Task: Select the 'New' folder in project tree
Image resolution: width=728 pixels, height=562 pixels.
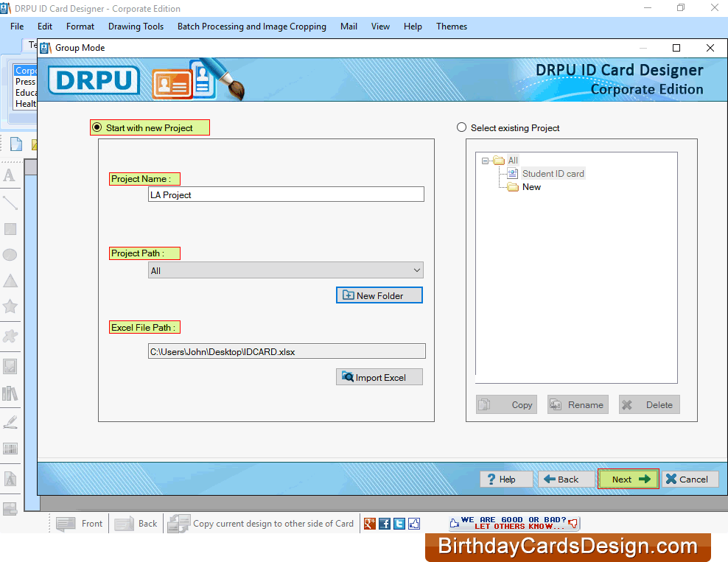Action: (x=531, y=187)
